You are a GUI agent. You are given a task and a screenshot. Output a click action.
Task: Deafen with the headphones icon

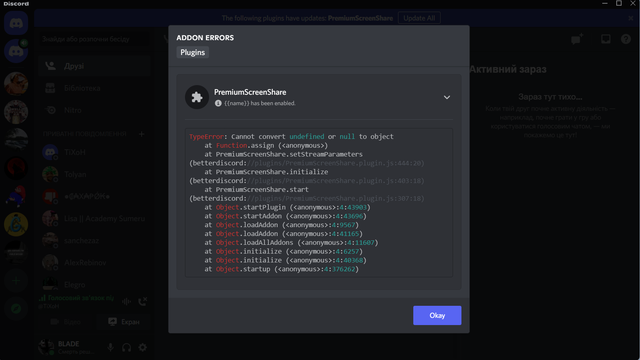127,347
